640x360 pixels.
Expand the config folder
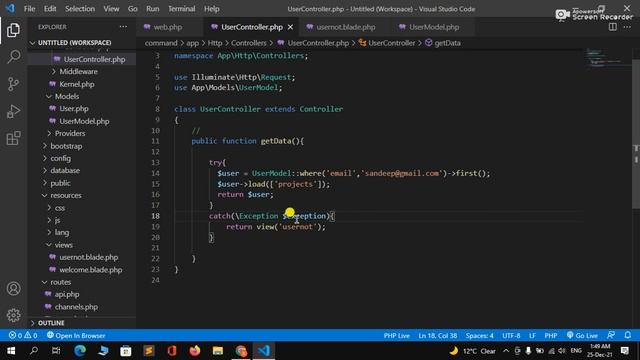pos(60,158)
